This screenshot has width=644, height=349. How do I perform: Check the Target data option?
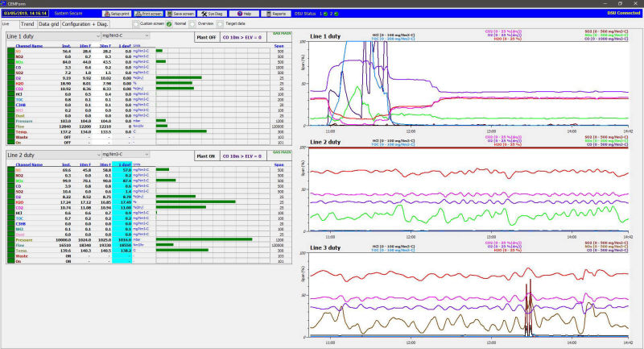221,24
